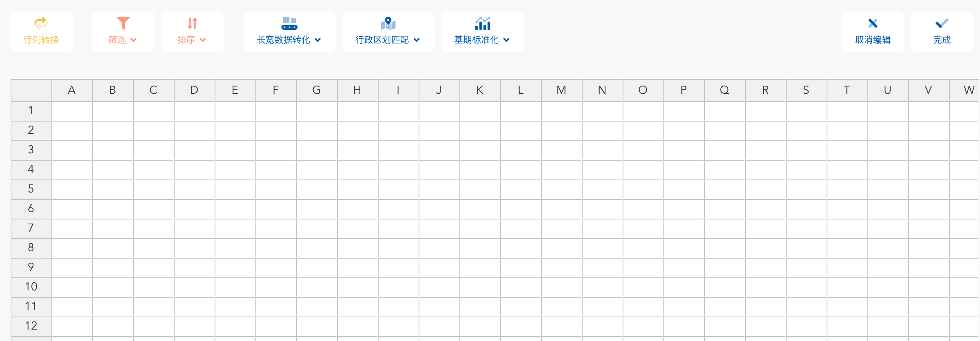Expand the 筛选 dropdown chevron
The height and width of the screenshot is (341, 980).
[x=133, y=40]
